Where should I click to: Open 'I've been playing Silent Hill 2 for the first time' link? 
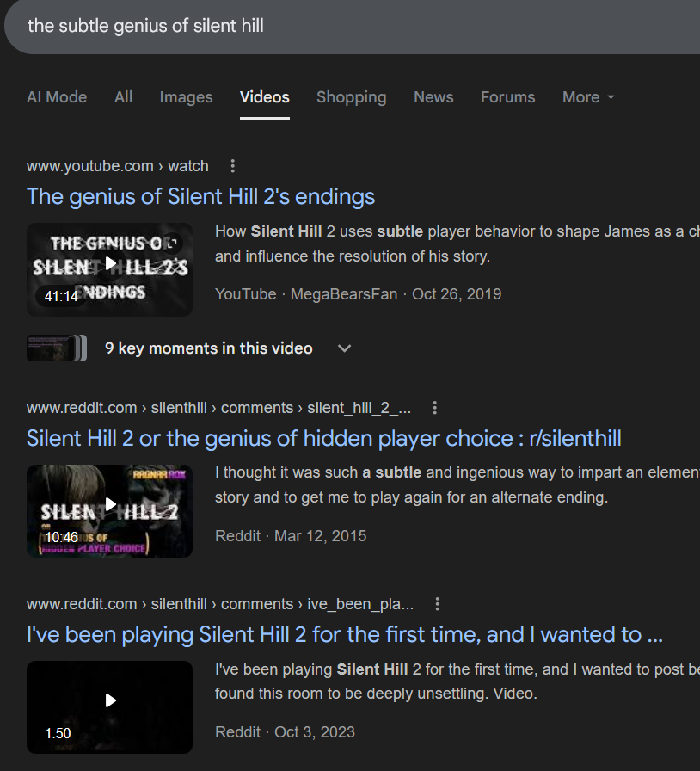(345, 634)
